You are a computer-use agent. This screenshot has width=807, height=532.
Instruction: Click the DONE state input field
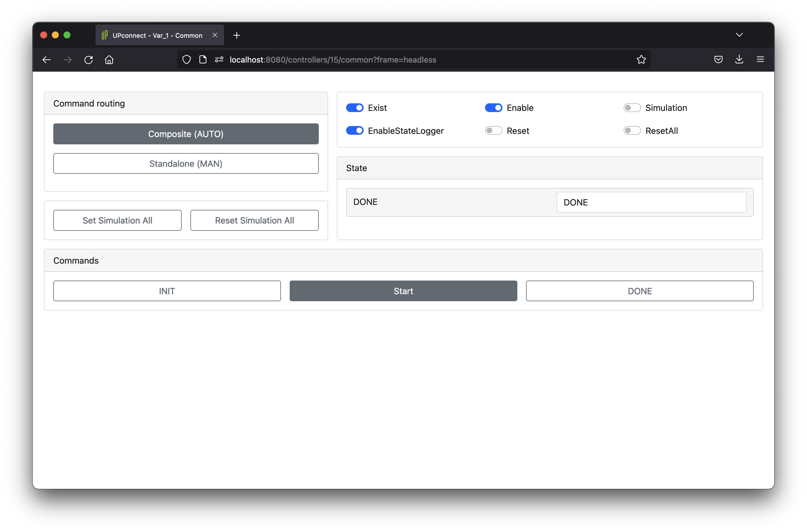click(x=651, y=203)
